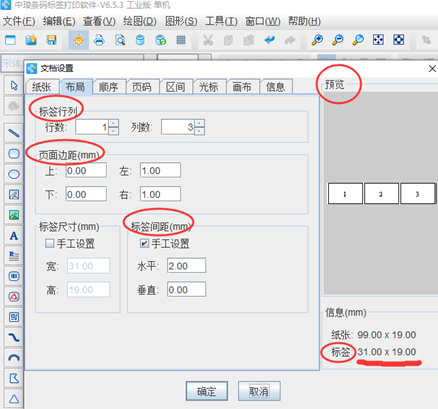Select the line drawing tool
The height and width of the screenshot is (409, 438).
[x=14, y=133]
